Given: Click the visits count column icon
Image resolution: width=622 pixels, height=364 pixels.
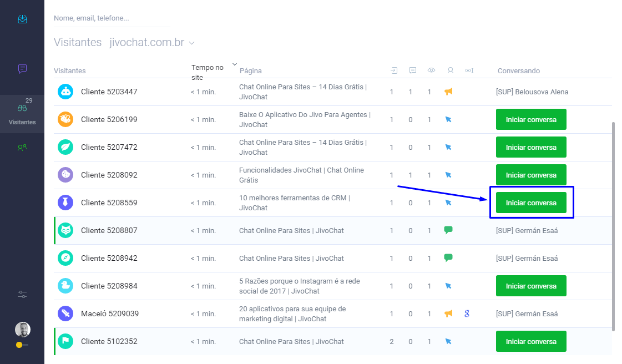Looking at the screenshot, I should pyautogui.click(x=394, y=70).
